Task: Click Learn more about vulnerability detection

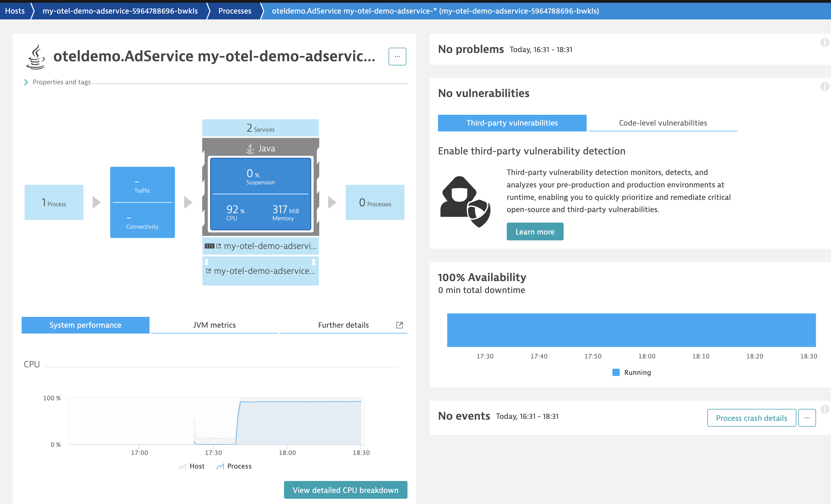Action: [534, 232]
